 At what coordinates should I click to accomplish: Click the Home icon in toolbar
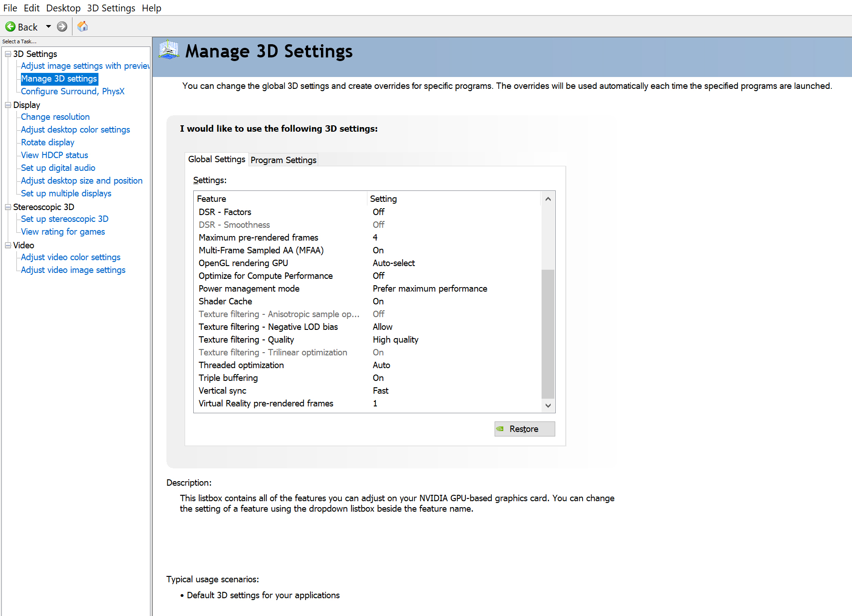(83, 26)
